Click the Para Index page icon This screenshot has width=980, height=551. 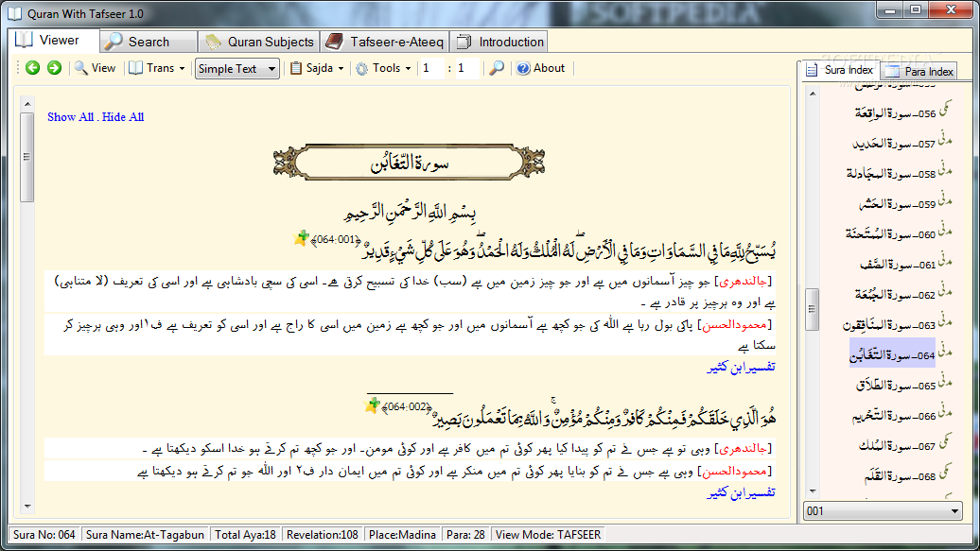click(892, 71)
